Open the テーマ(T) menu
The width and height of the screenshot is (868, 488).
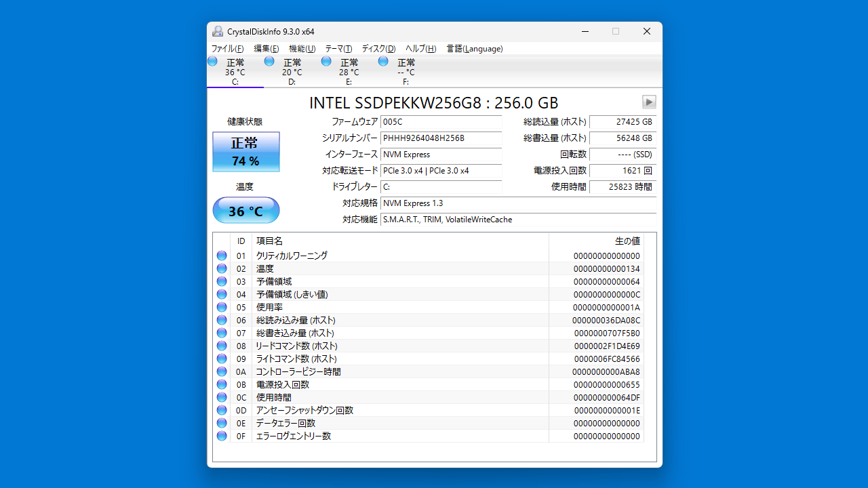tap(338, 49)
